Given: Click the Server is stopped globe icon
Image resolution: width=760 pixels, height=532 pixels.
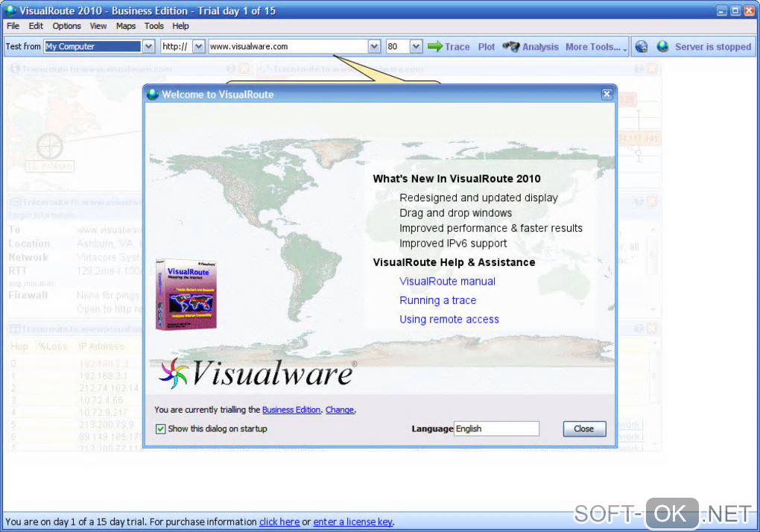Looking at the screenshot, I should point(662,46).
